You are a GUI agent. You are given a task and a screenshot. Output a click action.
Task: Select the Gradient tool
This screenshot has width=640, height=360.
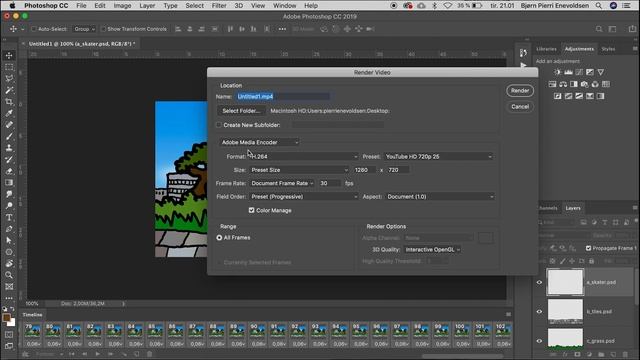9,182
